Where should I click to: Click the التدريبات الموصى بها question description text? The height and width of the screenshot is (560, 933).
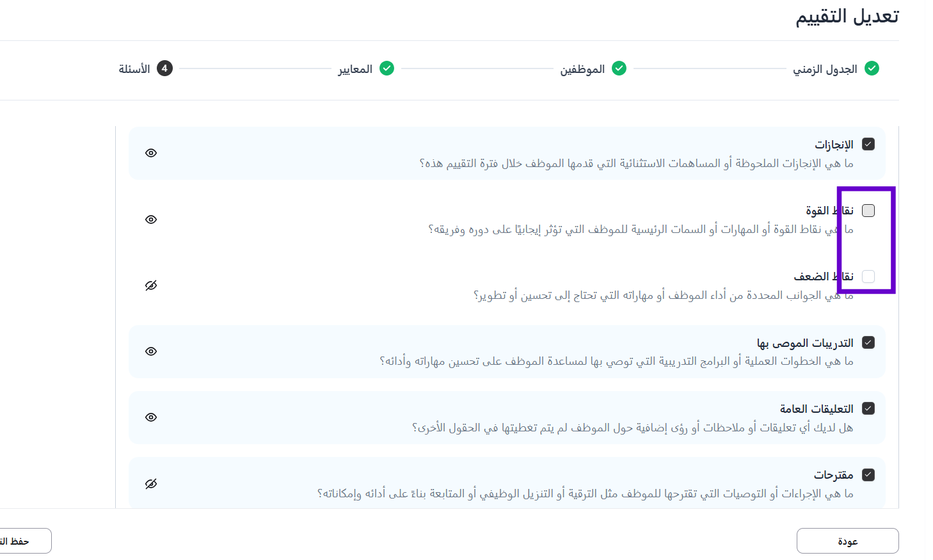click(x=616, y=362)
